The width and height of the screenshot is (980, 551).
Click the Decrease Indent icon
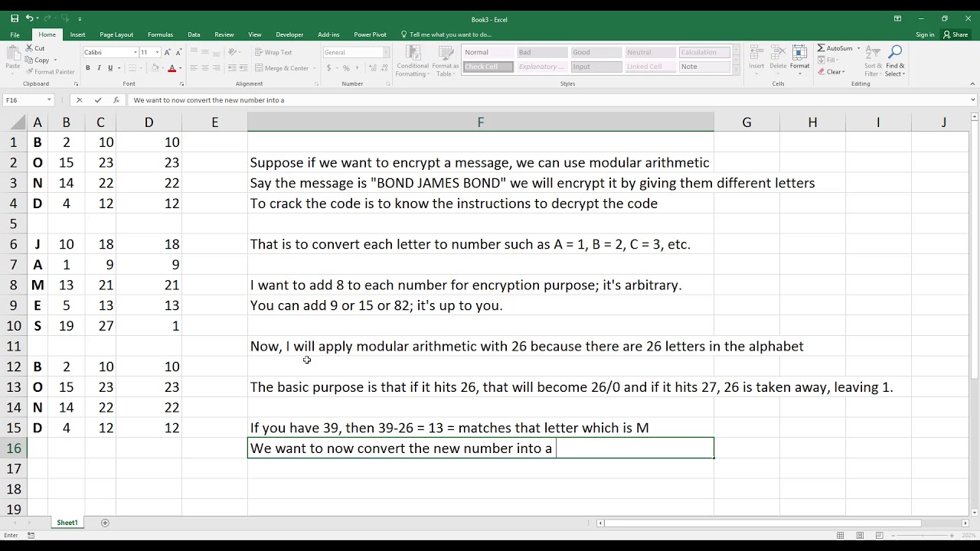tap(234, 68)
